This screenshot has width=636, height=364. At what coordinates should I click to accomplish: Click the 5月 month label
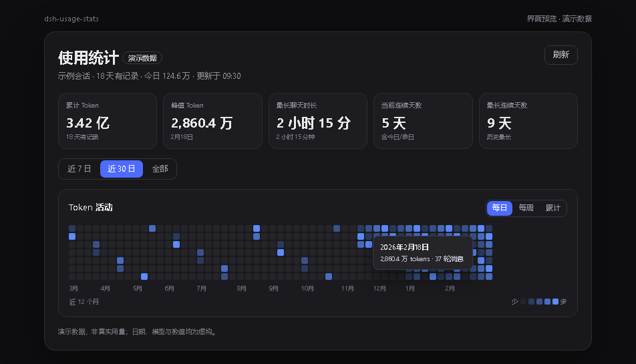click(138, 289)
